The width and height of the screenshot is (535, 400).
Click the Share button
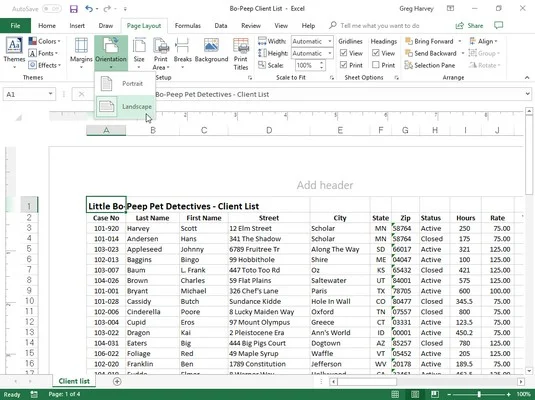click(x=469, y=26)
